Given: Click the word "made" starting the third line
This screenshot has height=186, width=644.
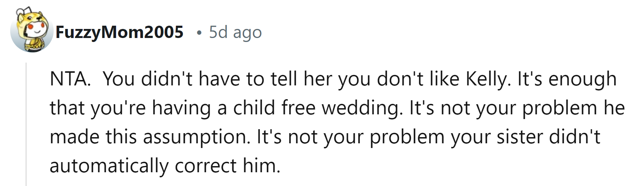Looking at the screenshot, I should point(75,137).
